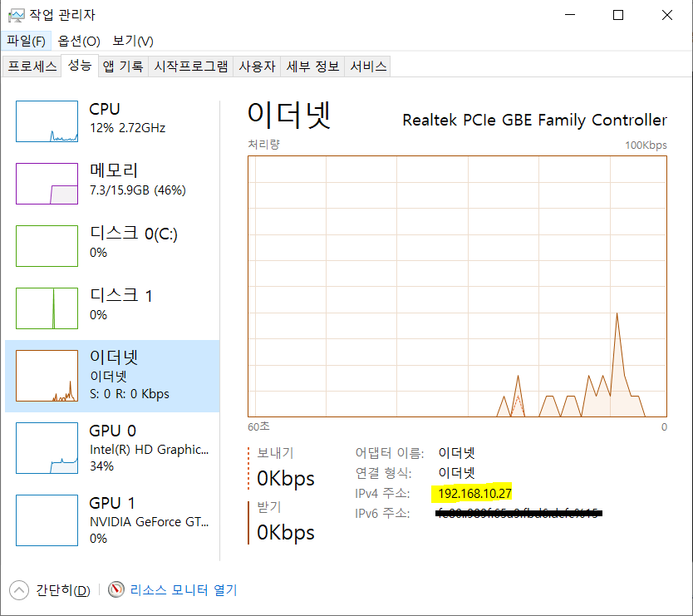Click the IPv4 address 192.168.10.27
The height and width of the screenshot is (616, 693).
click(474, 494)
